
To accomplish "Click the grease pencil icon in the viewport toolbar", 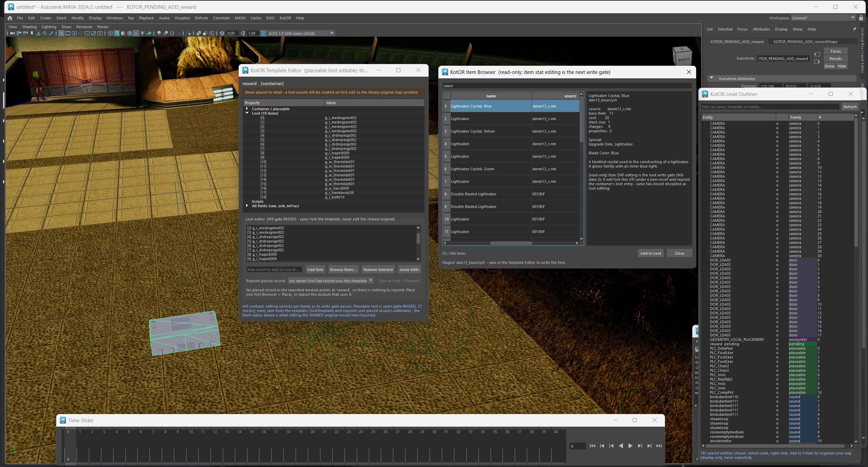I will click(51, 33).
